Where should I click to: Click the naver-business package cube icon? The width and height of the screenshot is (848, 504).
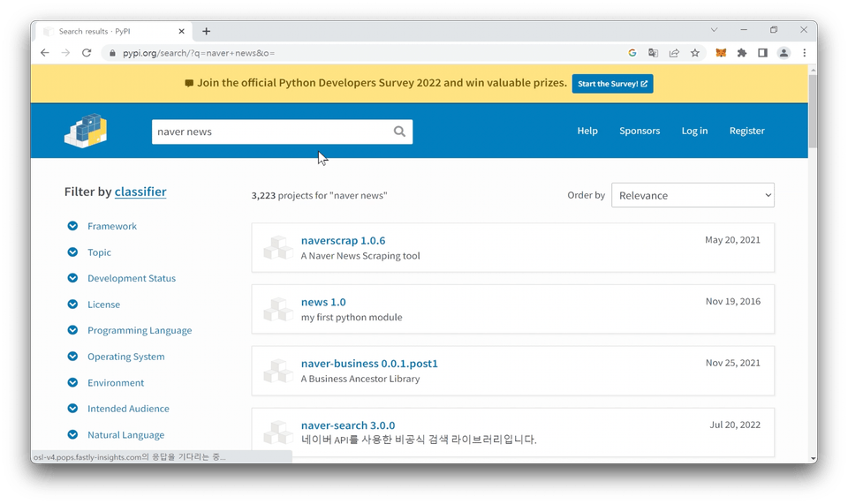tap(278, 371)
